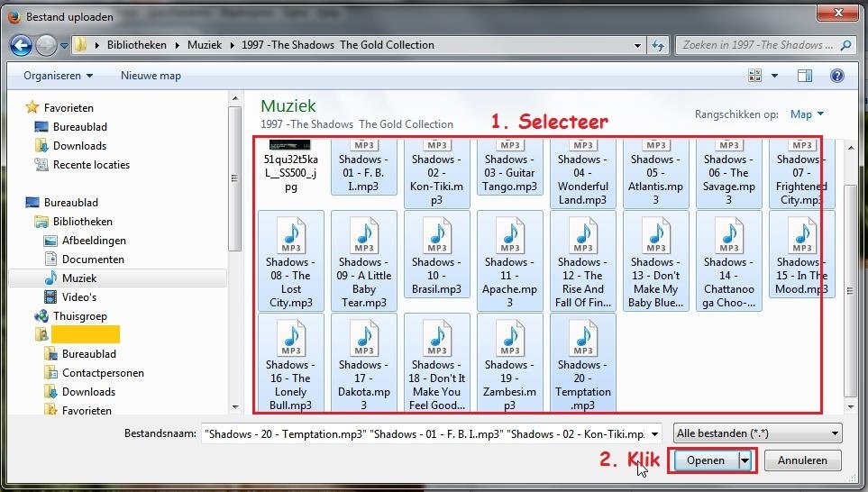Viewport: 868px width, 492px height.
Task: Open the address bar history dropdown arrow
Action: click(638, 45)
